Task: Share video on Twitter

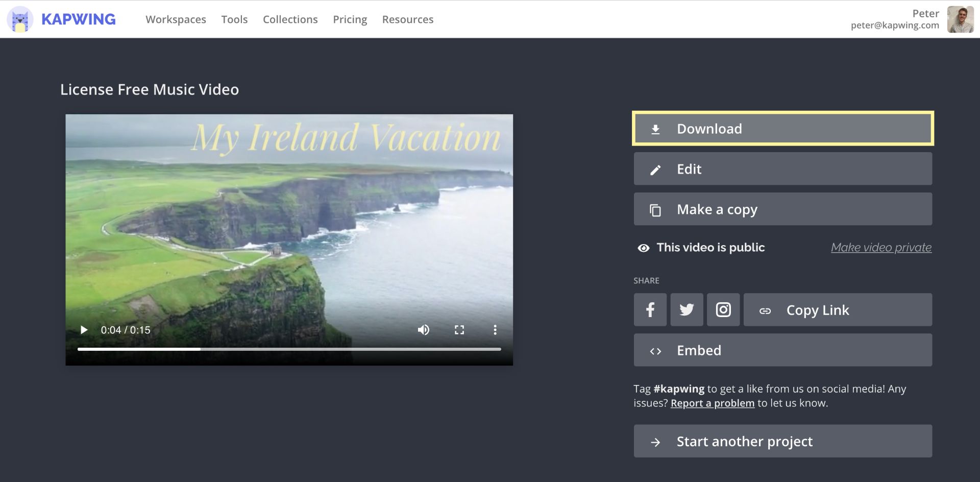Action: (x=687, y=310)
